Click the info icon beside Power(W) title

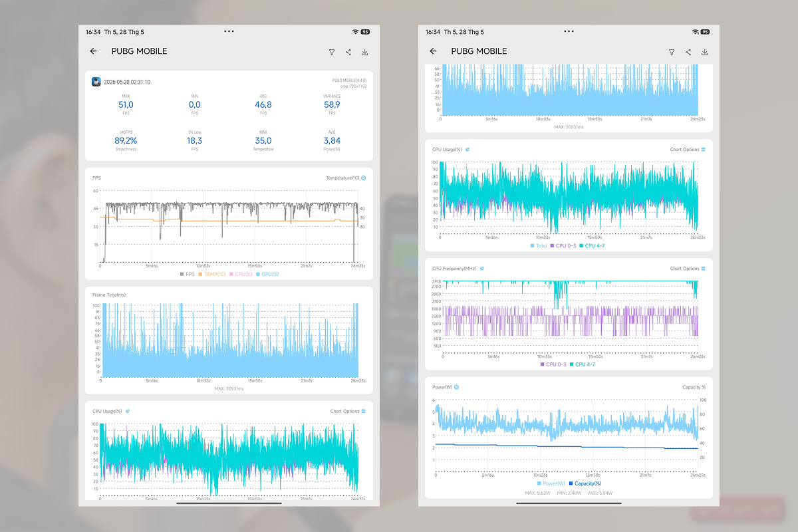point(457,386)
